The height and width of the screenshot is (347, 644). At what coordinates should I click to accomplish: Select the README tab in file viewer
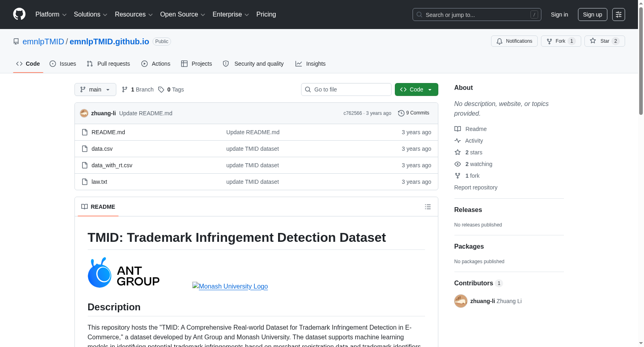(98, 207)
